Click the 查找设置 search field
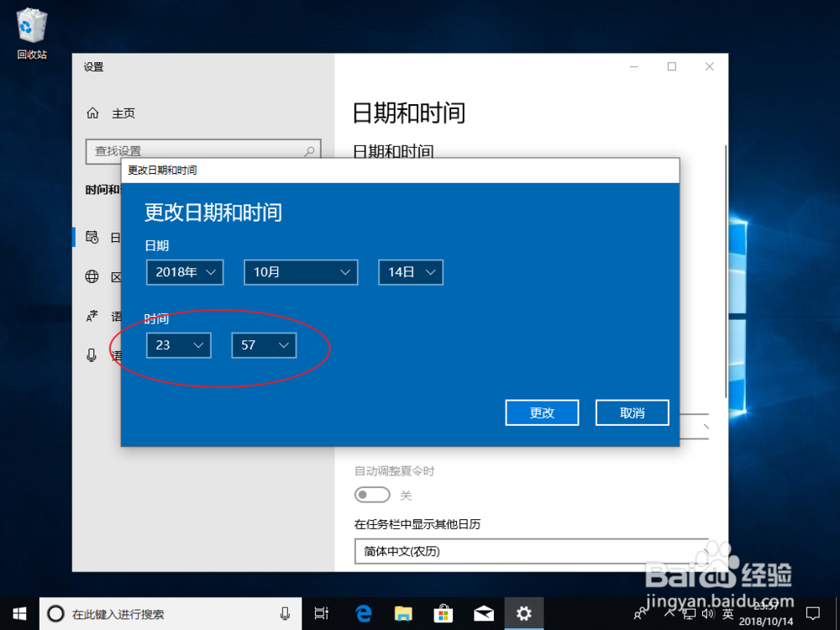 point(203,151)
